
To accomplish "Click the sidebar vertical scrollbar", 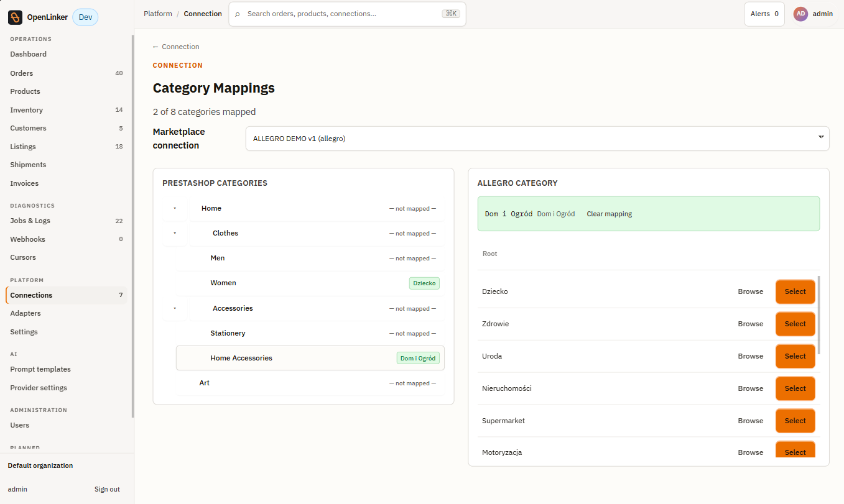I will [132, 227].
